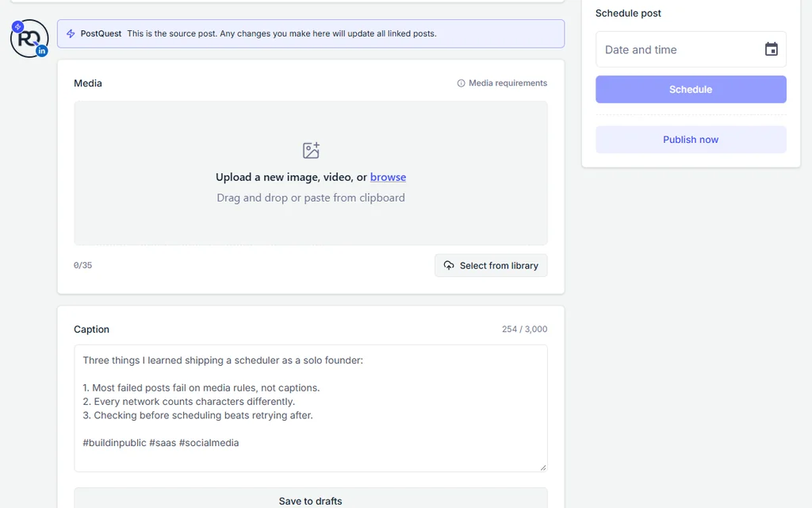Click Publish now

691,140
